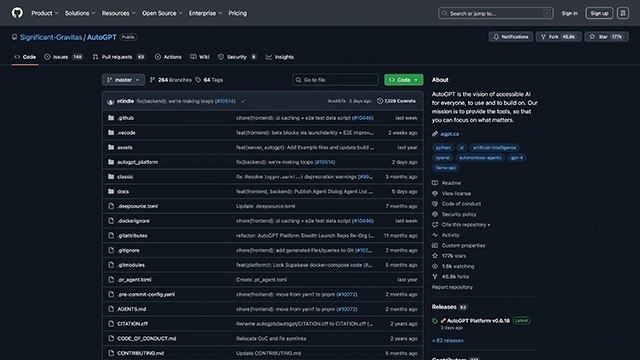Open the master branch selector dropdown
The width and height of the screenshot is (640, 360).
[123, 80]
